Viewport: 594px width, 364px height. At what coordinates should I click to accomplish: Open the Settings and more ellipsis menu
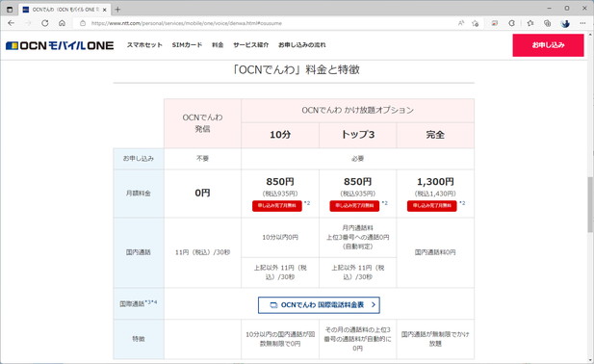pyautogui.click(x=582, y=23)
